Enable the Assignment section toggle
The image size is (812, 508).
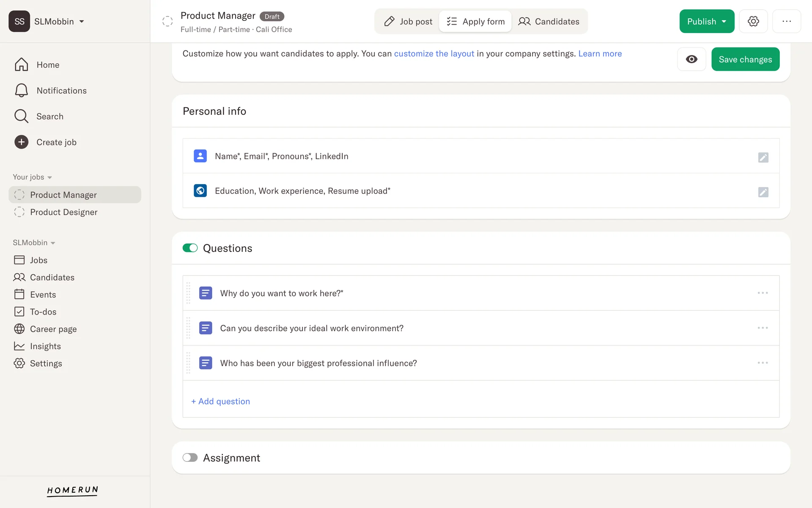(x=190, y=458)
